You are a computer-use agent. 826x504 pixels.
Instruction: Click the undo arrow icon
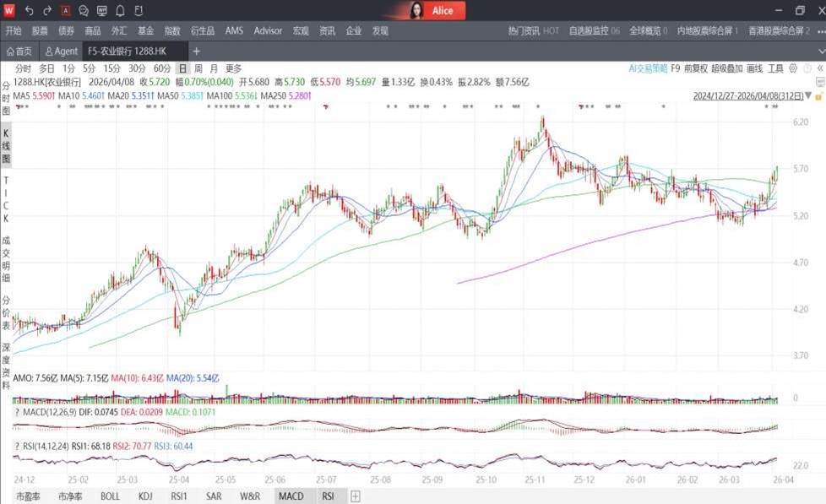[x=29, y=11]
